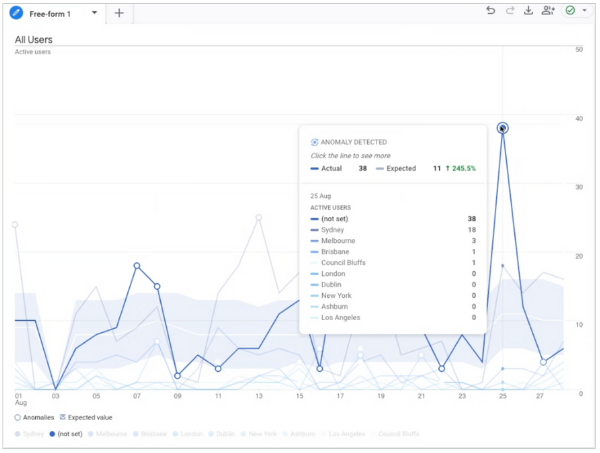Toggle the (not set) series in legend
This screenshot has height=453, width=600.
pos(66,434)
